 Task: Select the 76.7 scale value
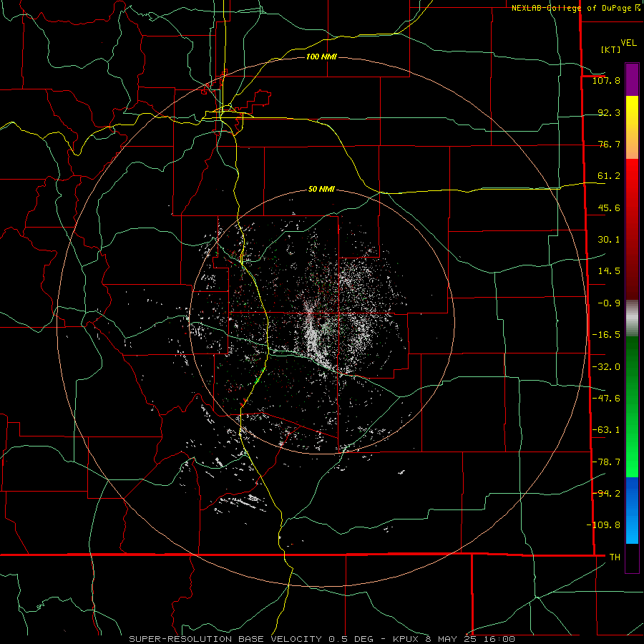609,144
